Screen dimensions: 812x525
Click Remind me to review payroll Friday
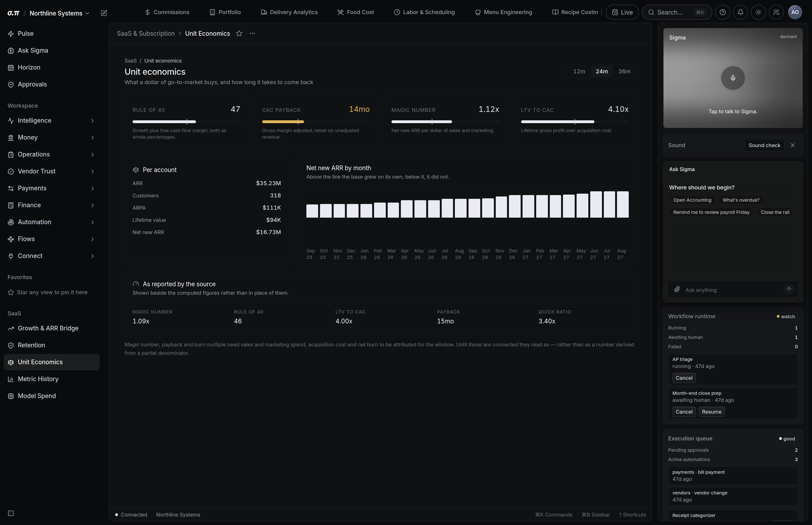(711, 212)
